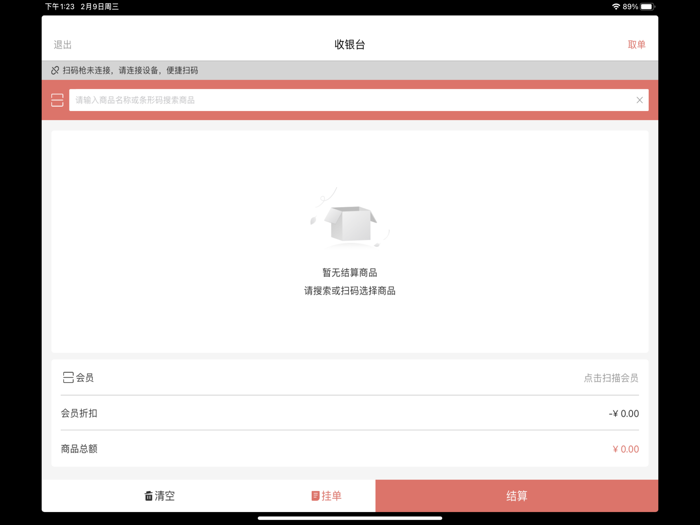The width and height of the screenshot is (700, 525).
Task: Tap the barcode scan icon beside search
Action: pyautogui.click(x=57, y=100)
